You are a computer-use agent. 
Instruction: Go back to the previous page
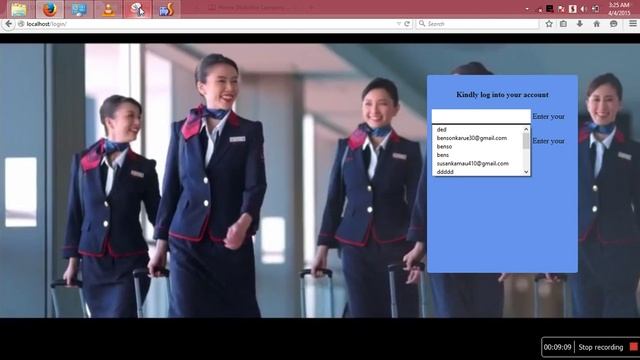pyautogui.click(x=8, y=24)
